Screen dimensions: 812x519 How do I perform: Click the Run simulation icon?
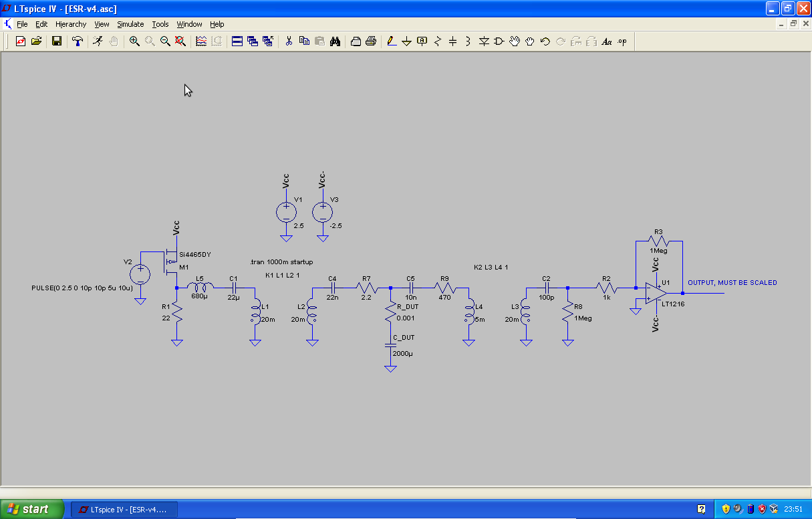pos(98,41)
